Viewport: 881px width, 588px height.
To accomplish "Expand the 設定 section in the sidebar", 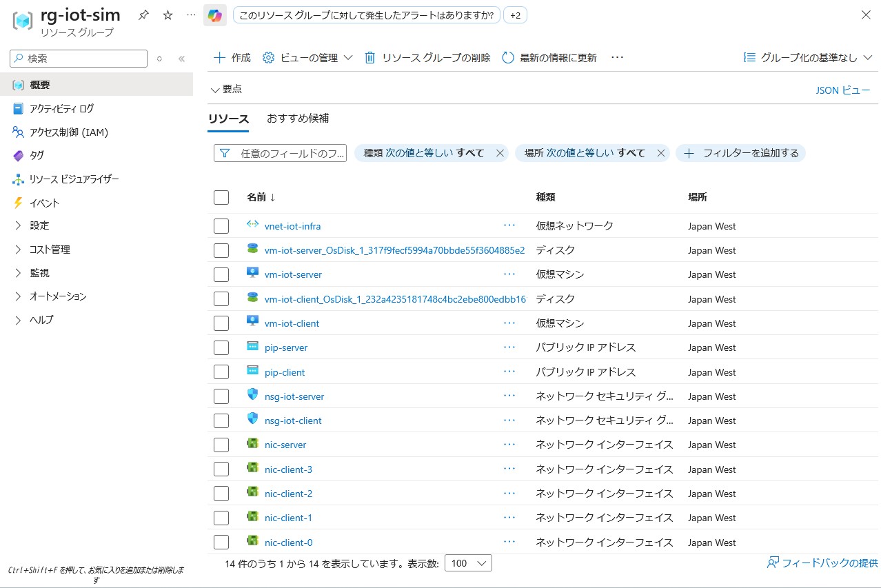I will [39, 225].
